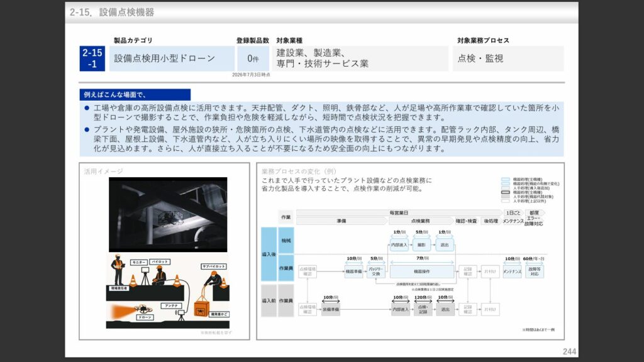Screen dimensions: 644x362
Task: Click the 点検・監視 process field
Action: point(508,58)
